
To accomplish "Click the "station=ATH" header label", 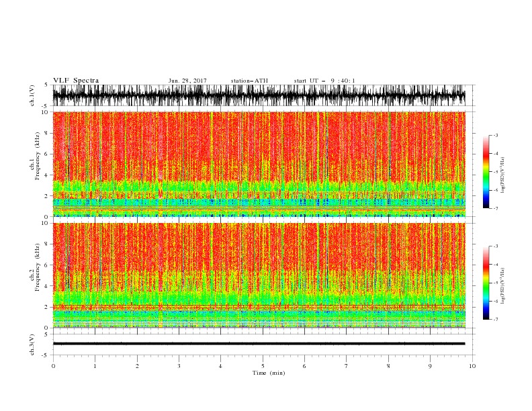I will click(x=249, y=81).
